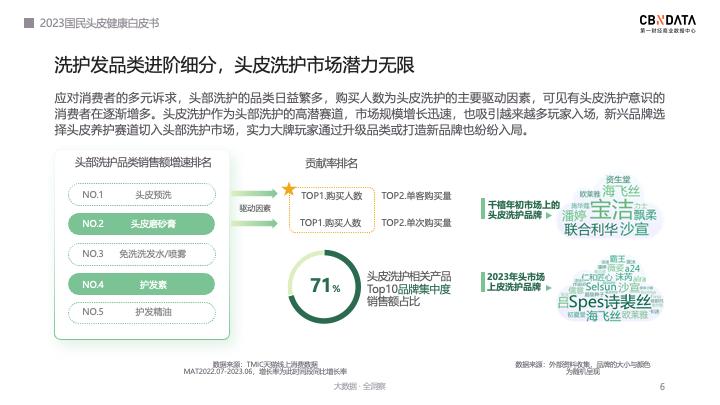
Task: Click the 贡献率排名 heading
Action: point(331,163)
